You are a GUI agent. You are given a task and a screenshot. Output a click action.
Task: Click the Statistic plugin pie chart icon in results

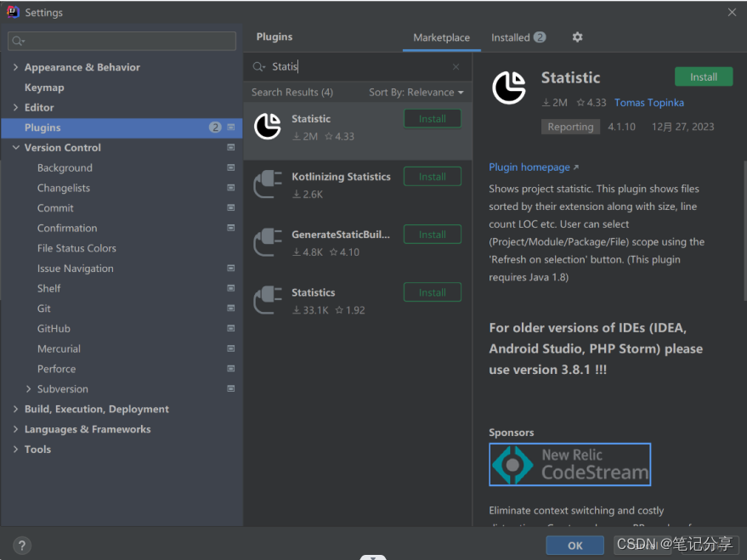tap(267, 126)
